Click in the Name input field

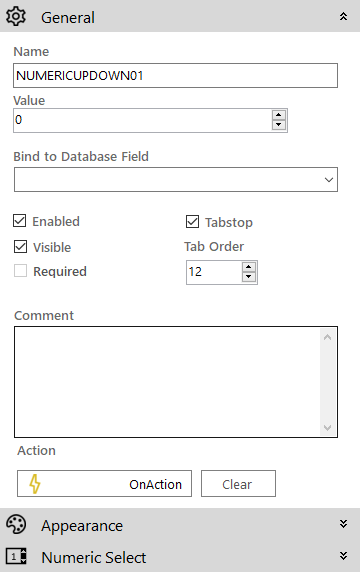pos(175,76)
